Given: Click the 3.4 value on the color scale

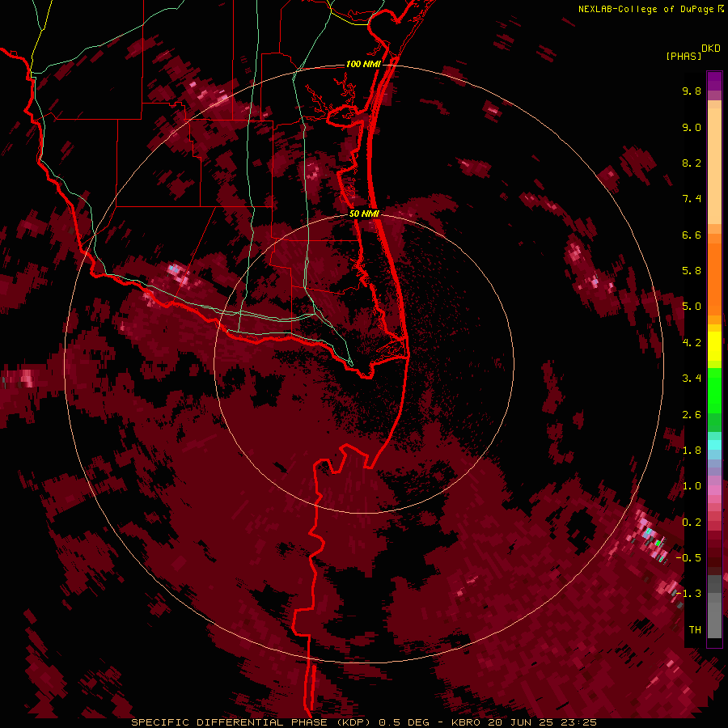Looking at the screenshot, I should (692, 379).
